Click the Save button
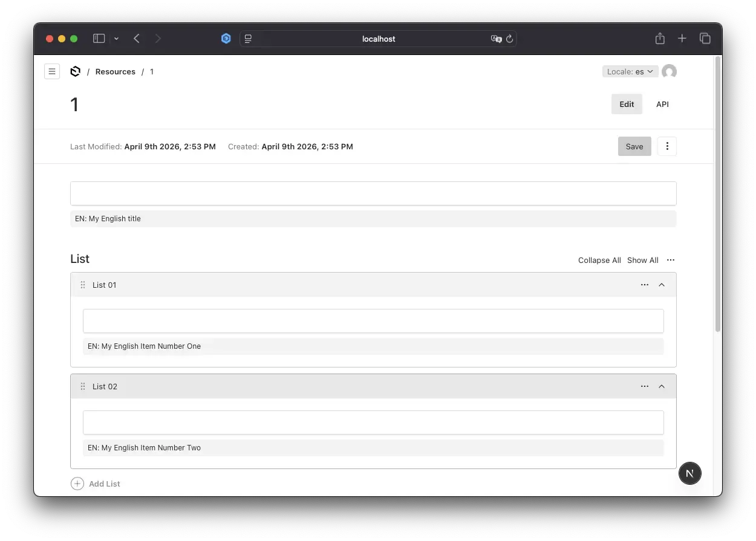Viewport: 756px width, 541px height. [634, 146]
